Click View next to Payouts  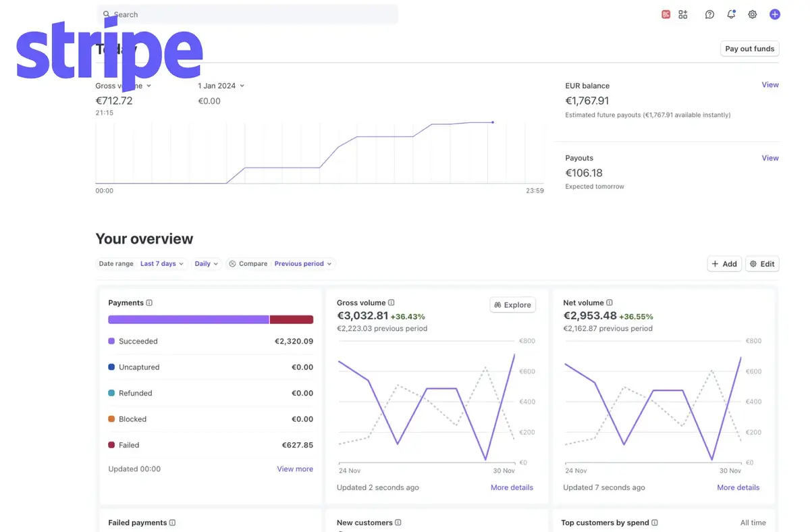tap(770, 158)
